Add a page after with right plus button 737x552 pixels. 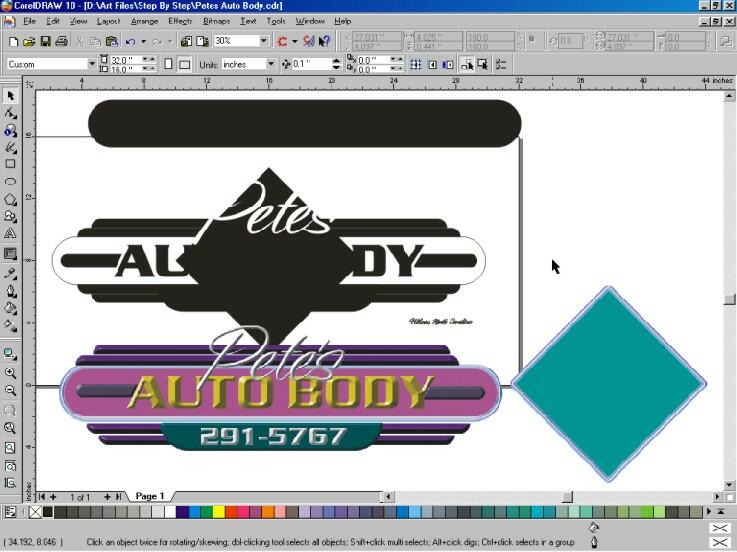click(108, 497)
